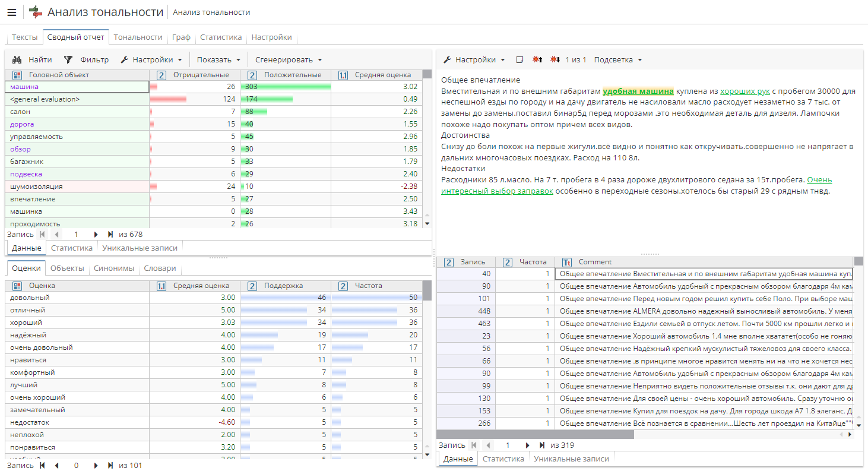The image size is (868, 471).
Task: Click the numeric icon in Отрицательные header
Action: pos(161,75)
